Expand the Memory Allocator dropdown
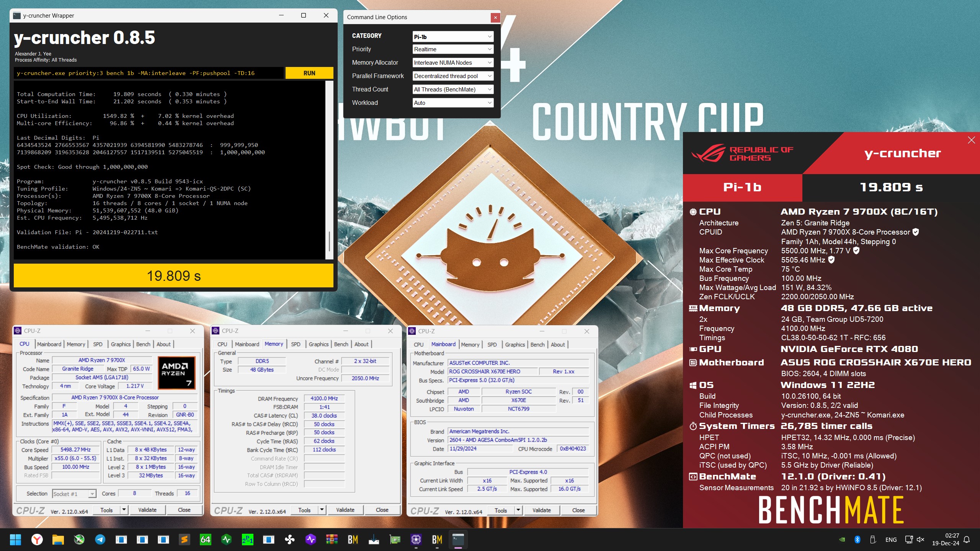980x551 pixels. point(453,63)
